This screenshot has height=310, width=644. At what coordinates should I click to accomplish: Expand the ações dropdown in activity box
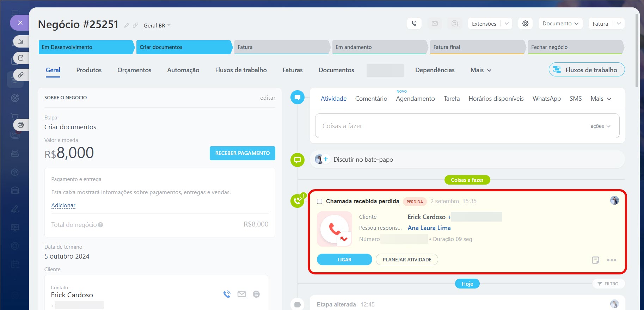click(600, 126)
